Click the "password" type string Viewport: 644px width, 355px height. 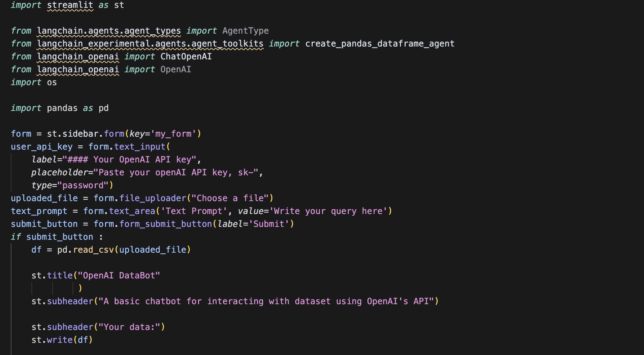[83, 186]
